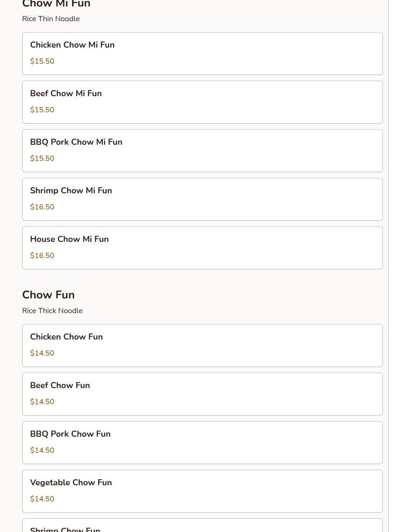Open the partially visible Shrimp Chow Fun card
This screenshot has width=398, height=532.
click(x=202, y=525)
